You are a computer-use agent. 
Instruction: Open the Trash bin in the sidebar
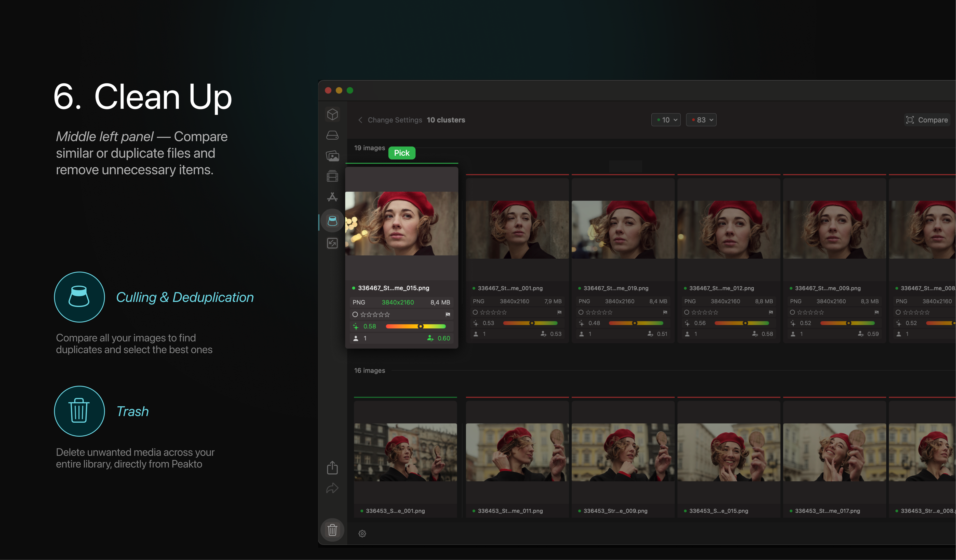332,530
